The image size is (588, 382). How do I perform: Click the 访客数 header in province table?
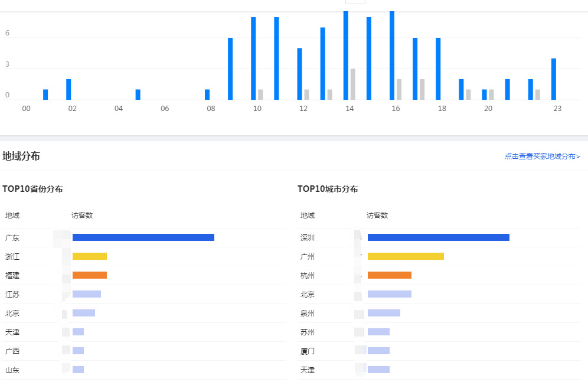[82, 215]
